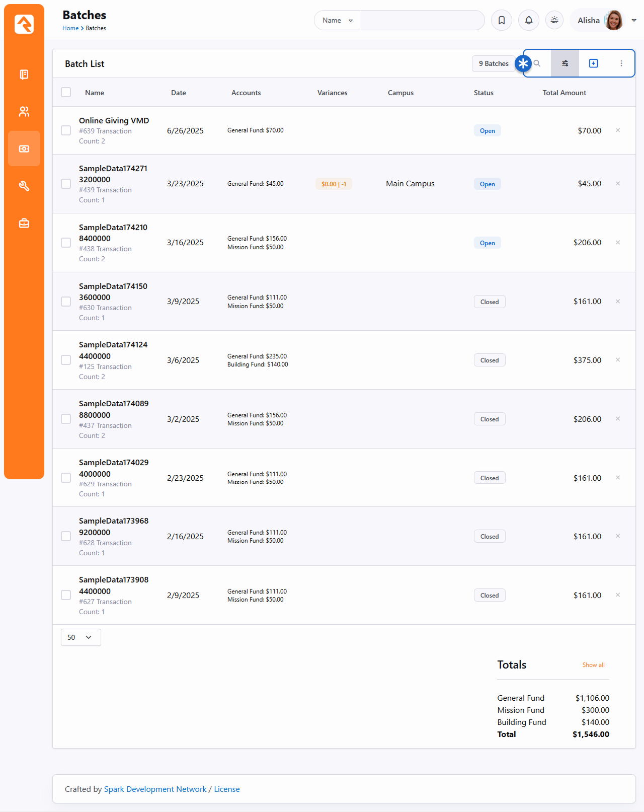Click the briefcase admin sidebar icon

point(24,223)
